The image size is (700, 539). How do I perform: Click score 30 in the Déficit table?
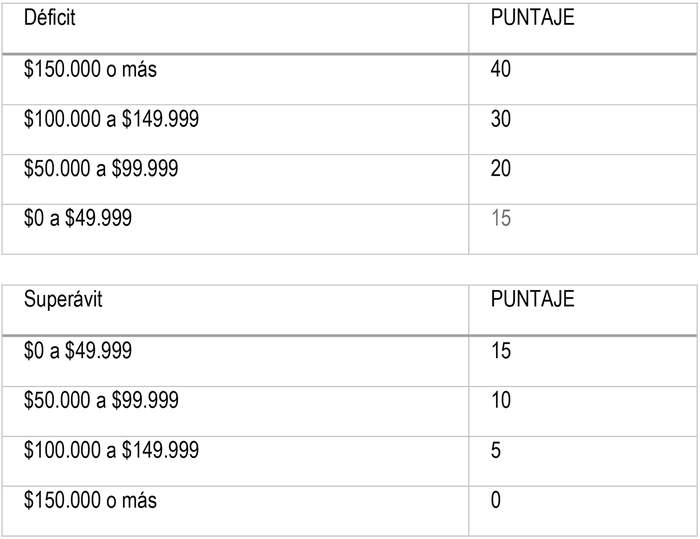[501, 120]
